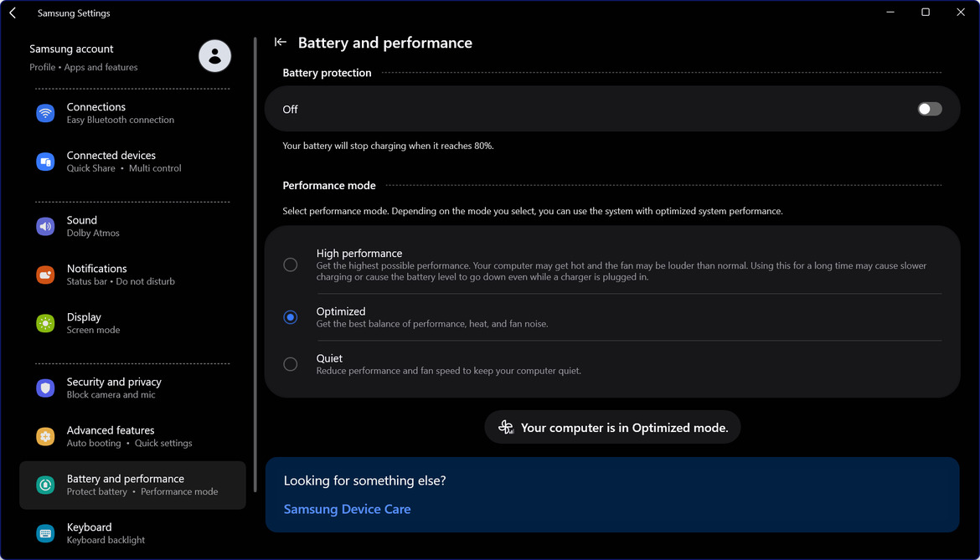Open the Display settings page
Image resolution: width=980 pixels, height=560 pixels.
click(132, 323)
